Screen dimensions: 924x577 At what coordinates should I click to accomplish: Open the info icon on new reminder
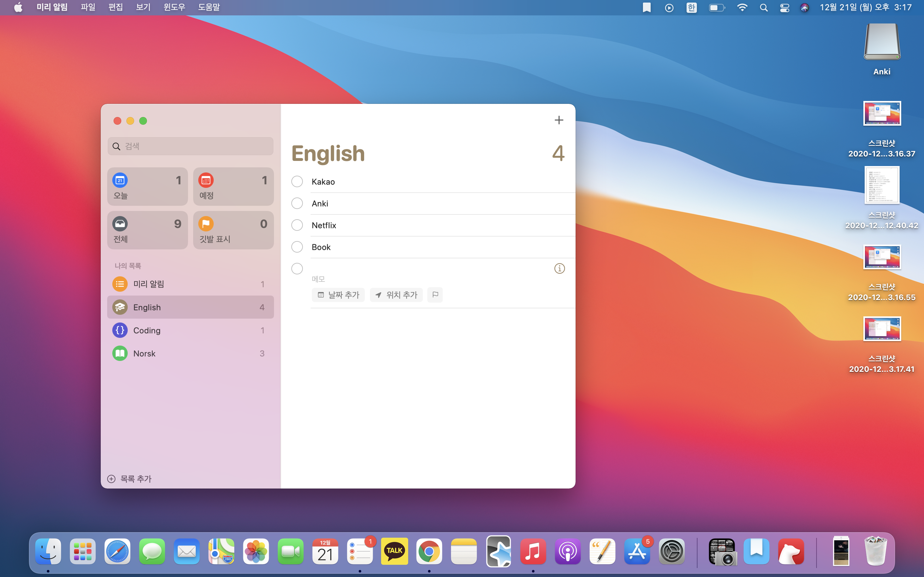[559, 269]
